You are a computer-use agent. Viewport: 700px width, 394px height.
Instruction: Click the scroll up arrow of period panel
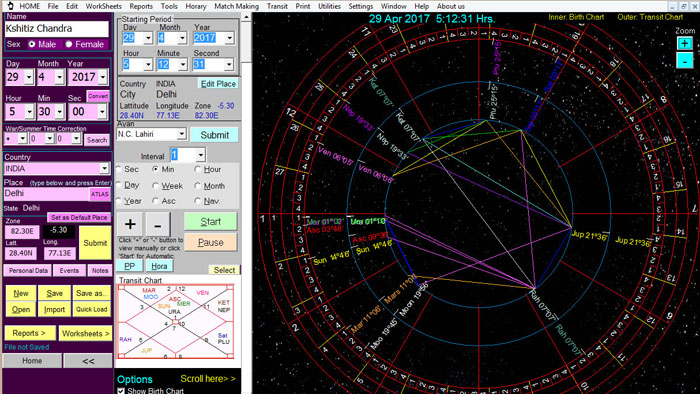click(246, 17)
